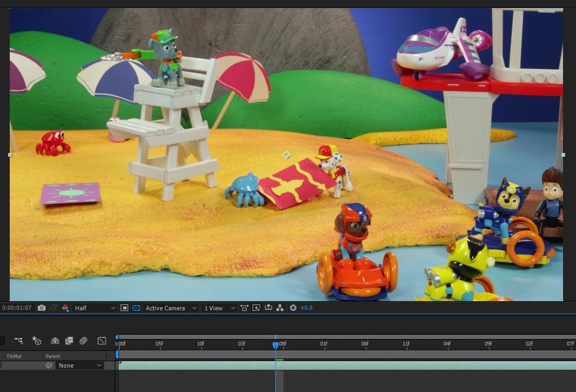576x392 pixels.
Task: Toggle Draft 3D cube icon
Action: 37,341
